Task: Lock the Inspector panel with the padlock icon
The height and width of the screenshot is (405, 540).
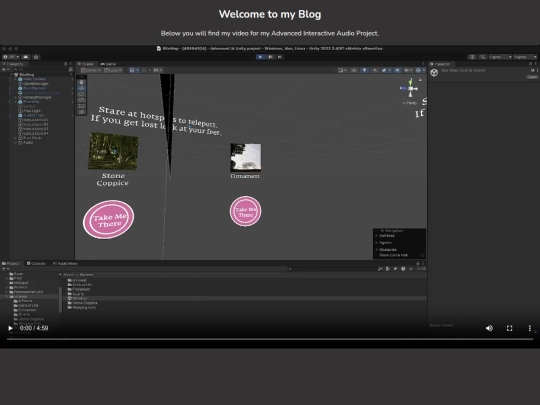Action: click(530, 64)
